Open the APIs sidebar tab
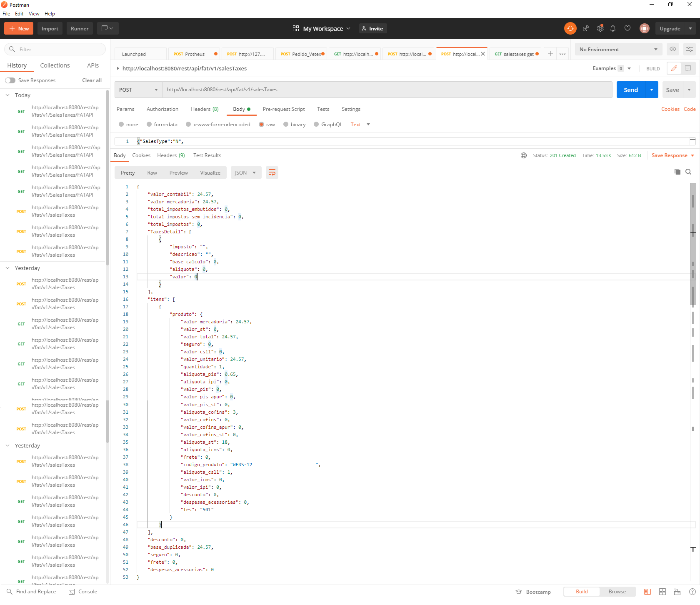The height and width of the screenshot is (605, 700). point(93,65)
